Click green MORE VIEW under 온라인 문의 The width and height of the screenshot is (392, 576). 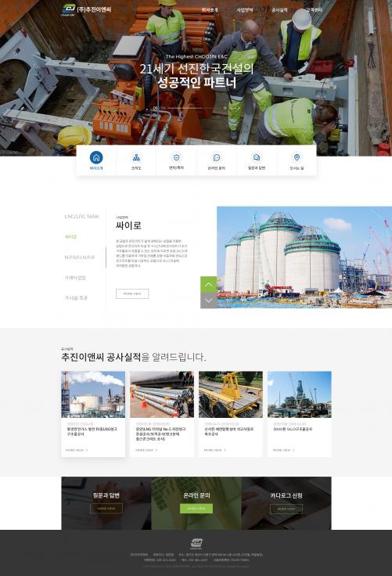[x=196, y=509]
